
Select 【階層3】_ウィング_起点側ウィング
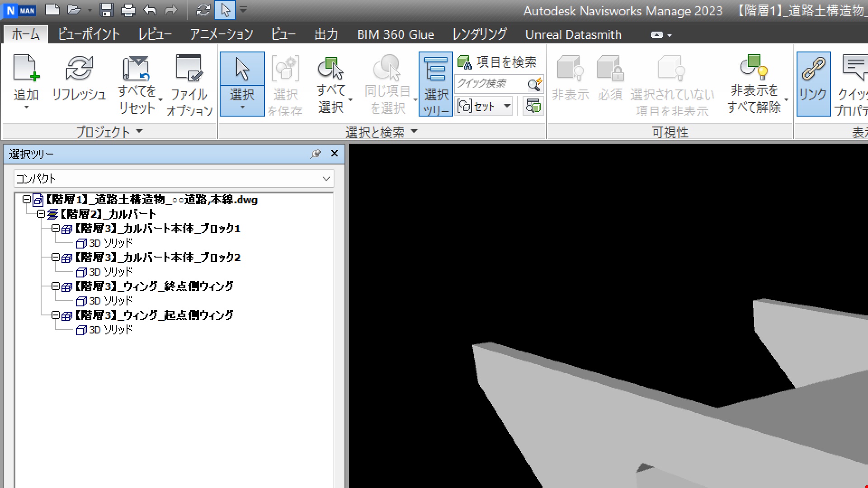click(154, 315)
